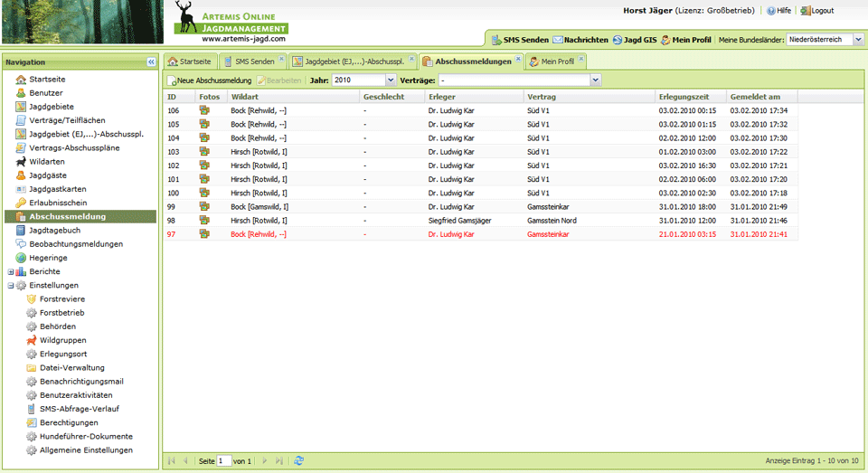
Task: Sort by Gemeldet am column header
Action: point(761,97)
